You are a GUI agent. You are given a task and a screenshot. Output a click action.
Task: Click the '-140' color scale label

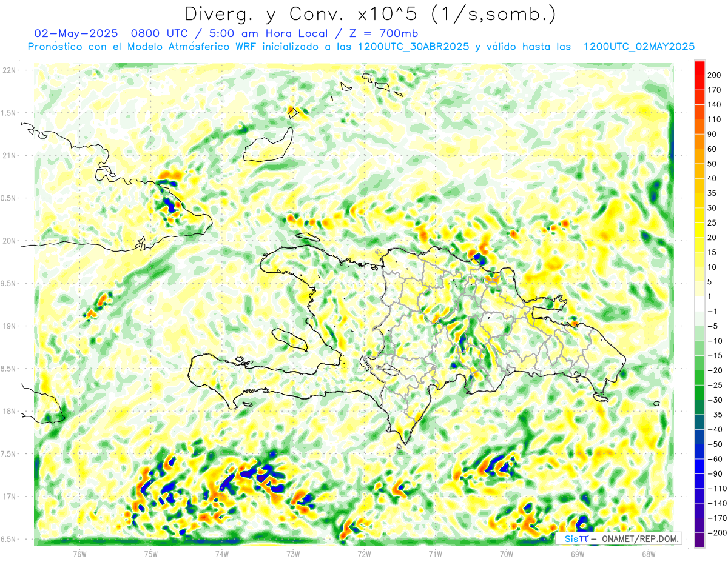pyautogui.click(x=717, y=503)
